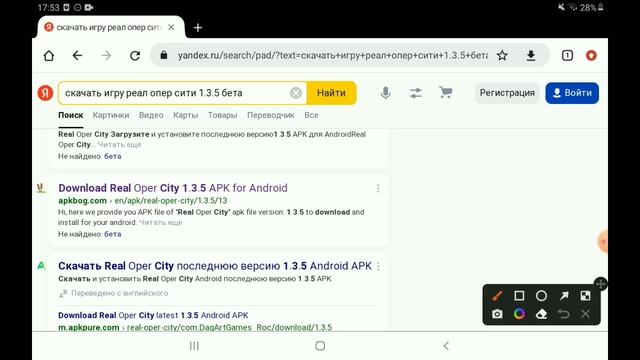Screen dimensions: 640x360
Task: Click the Найти search button
Action: click(x=331, y=93)
